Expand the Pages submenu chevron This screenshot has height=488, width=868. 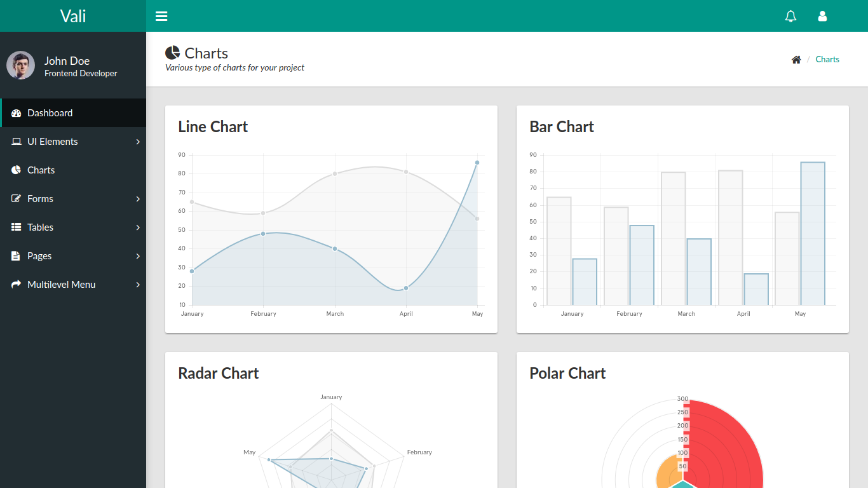click(137, 255)
